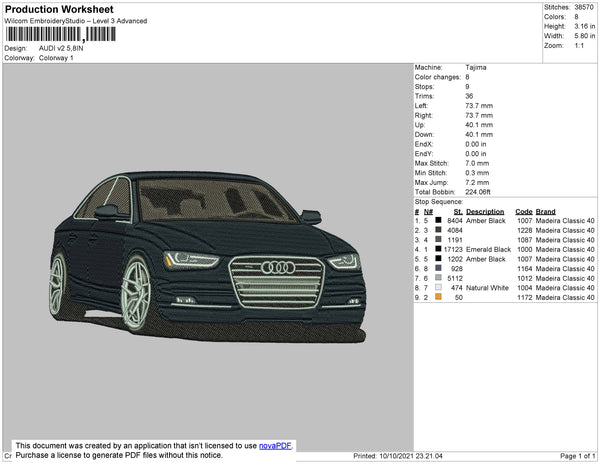600x464 pixels.
Task: Select 'Wilcom EmbroideryStudio – Level 3 Advanced' text
Action: click(76, 21)
